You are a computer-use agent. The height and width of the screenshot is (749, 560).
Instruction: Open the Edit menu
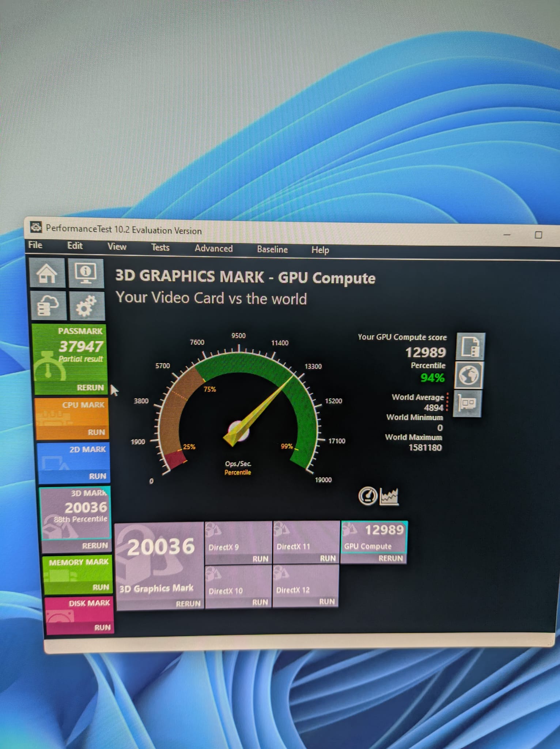pos(75,246)
